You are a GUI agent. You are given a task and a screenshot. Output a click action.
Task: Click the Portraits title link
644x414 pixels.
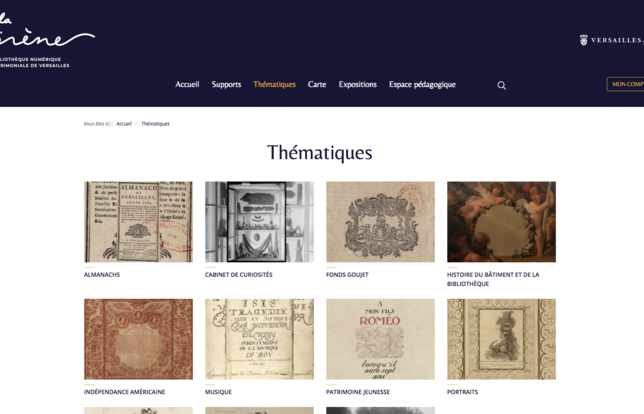click(x=462, y=392)
